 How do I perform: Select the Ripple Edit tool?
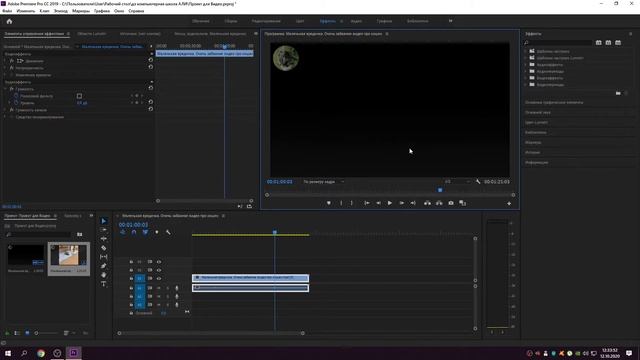pyautogui.click(x=104, y=239)
